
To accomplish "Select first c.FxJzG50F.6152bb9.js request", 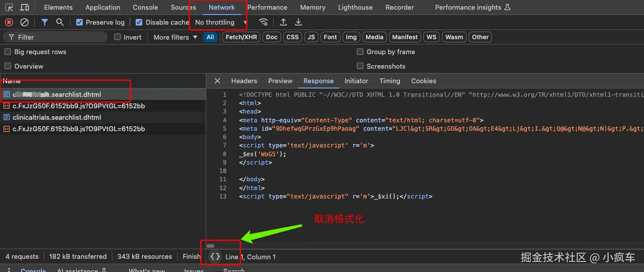I will (x=103, y=106).
